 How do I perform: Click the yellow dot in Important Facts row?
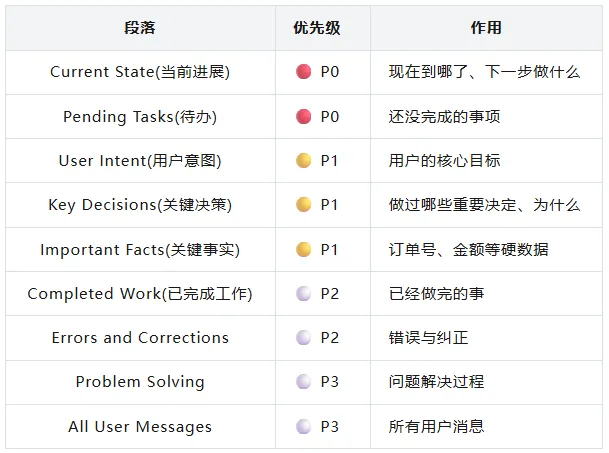coord(303,249)
